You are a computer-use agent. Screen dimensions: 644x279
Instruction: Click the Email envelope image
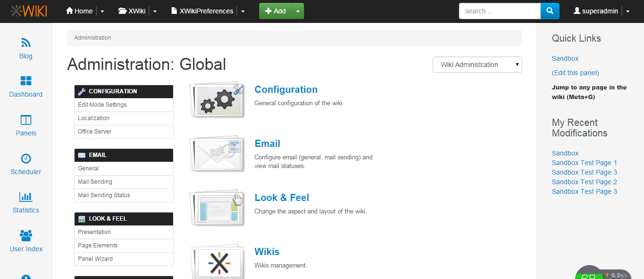pos(218,154)
